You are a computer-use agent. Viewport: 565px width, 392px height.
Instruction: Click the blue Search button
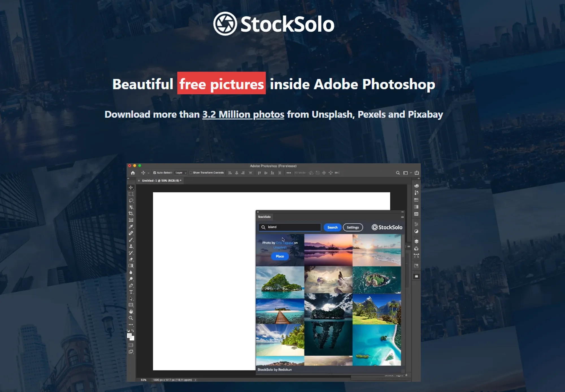tap(332, 227)
